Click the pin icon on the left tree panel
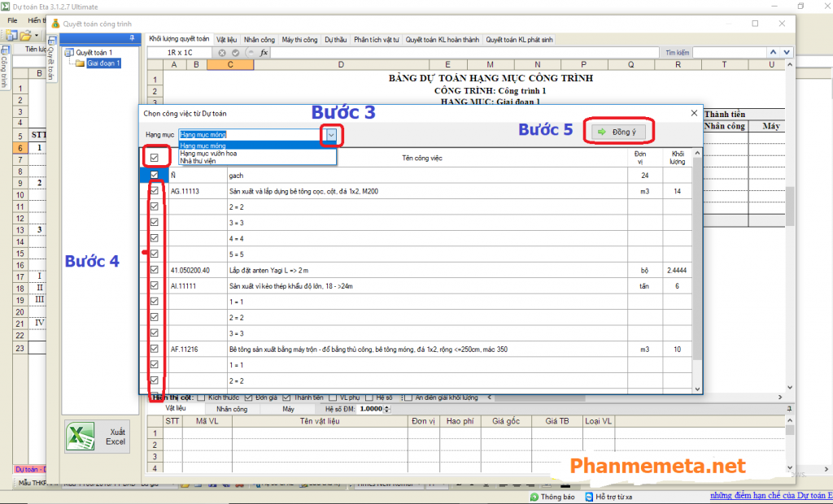833x504 pixels. [130, 38]
